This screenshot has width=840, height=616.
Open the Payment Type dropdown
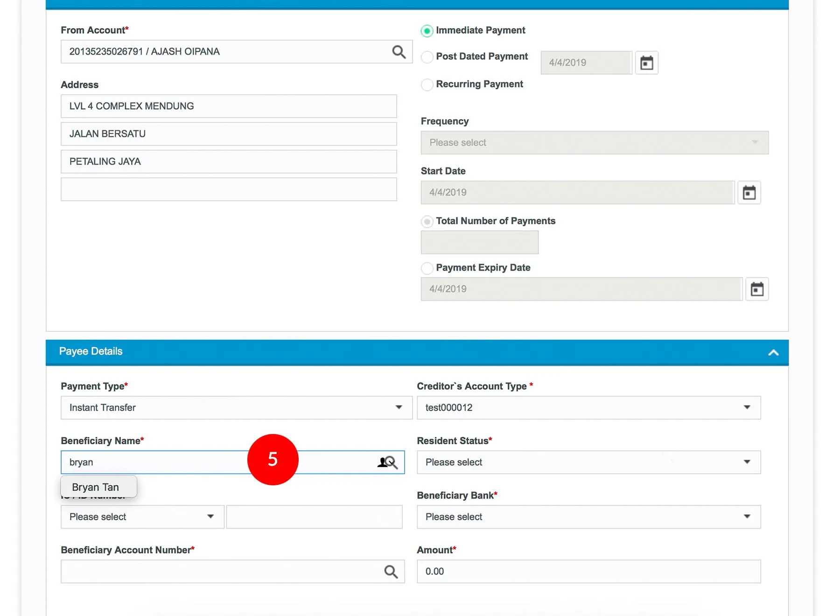pyautogui.click(x=236, y=407)
